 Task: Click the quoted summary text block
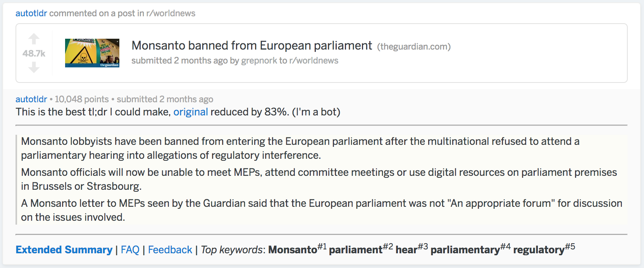tap(322, 179)
